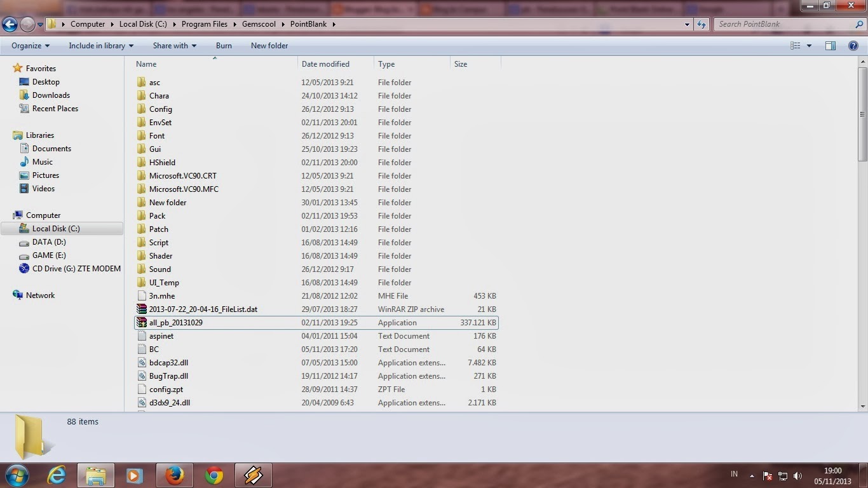Open the recent locations dropdown arrow

(x=40, y=25)
